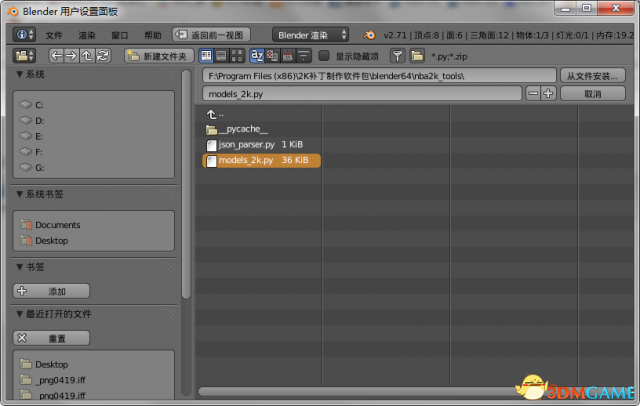Go back to previous folder

click(56, 56)
